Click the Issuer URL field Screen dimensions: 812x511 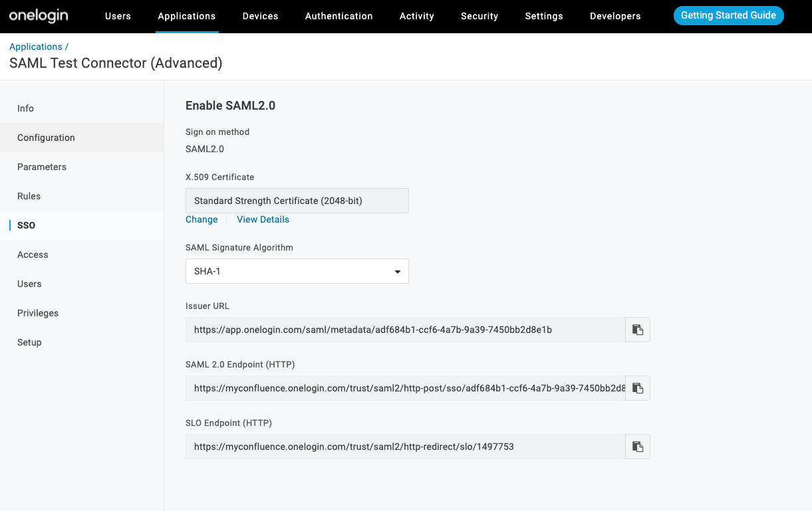tap(406, 330)
